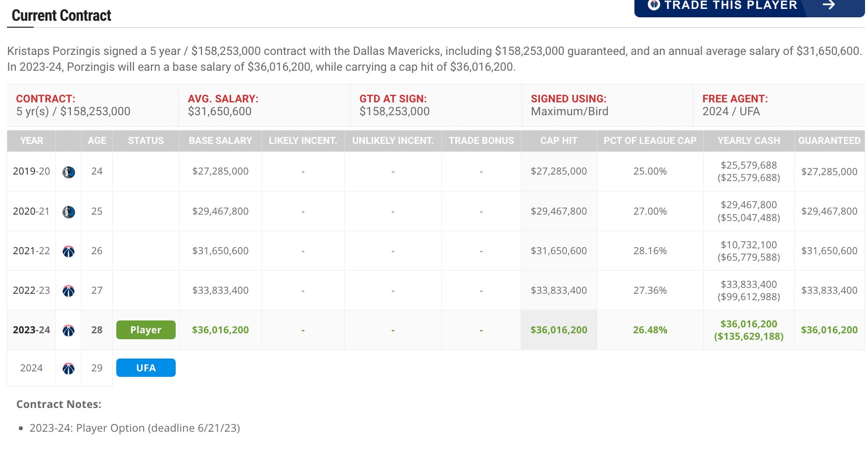Click the highlighted 2023-24 cap hit cell
868x451 pixels.
(x=559, y=330)
